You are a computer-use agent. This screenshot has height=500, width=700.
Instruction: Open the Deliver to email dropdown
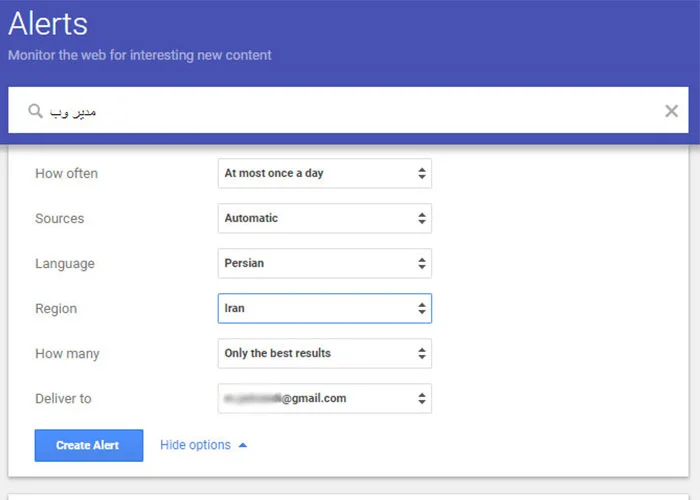click(325, 398)
